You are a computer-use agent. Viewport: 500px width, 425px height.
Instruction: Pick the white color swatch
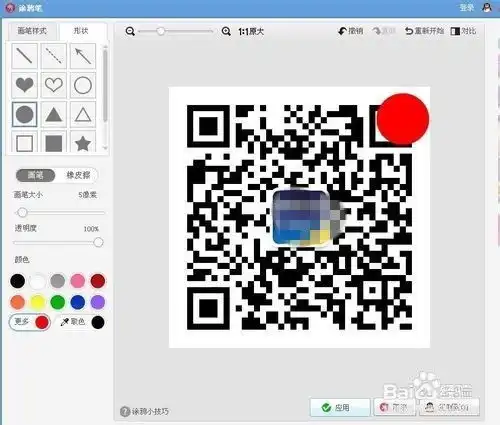pos(38,281)
